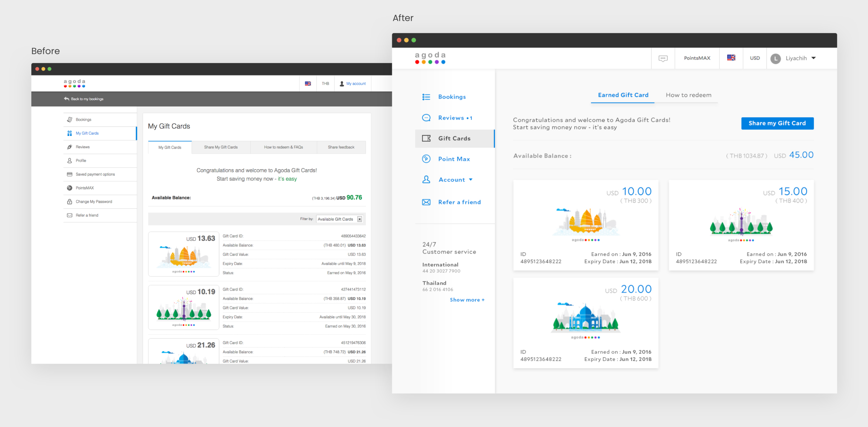Click the language flag icon in After header
868x427 pixels.
[731, 58]
